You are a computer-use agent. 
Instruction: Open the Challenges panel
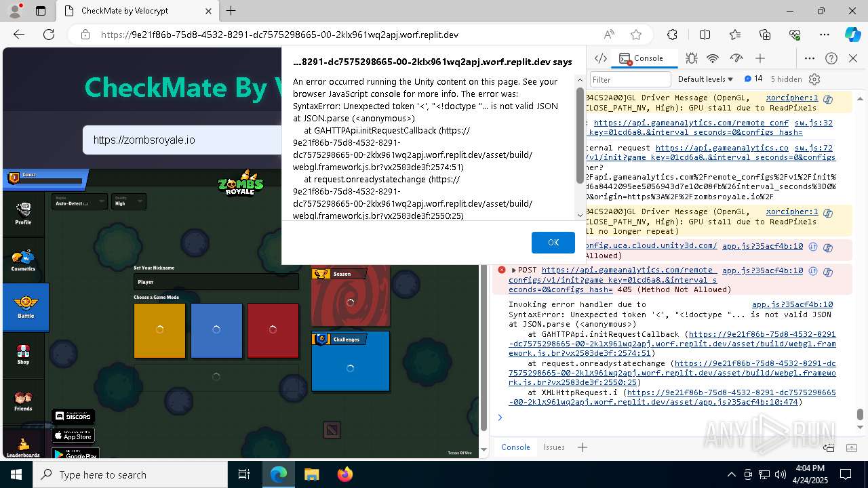(351, 362)
